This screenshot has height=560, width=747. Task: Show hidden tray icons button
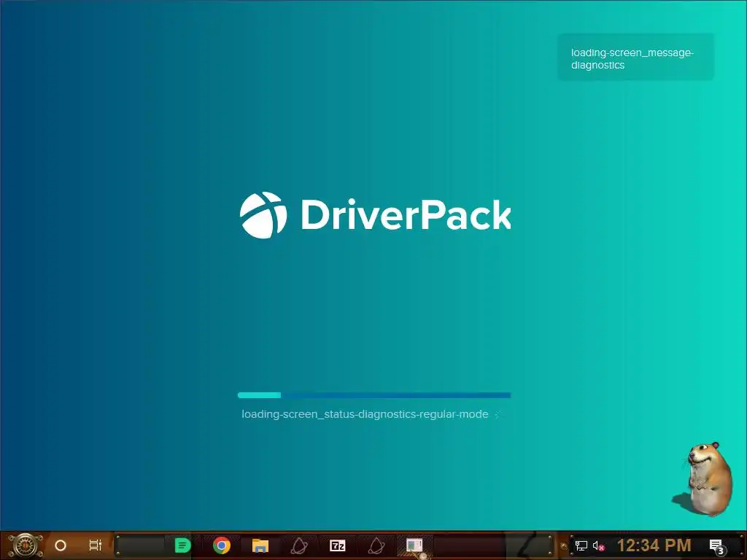564,545
